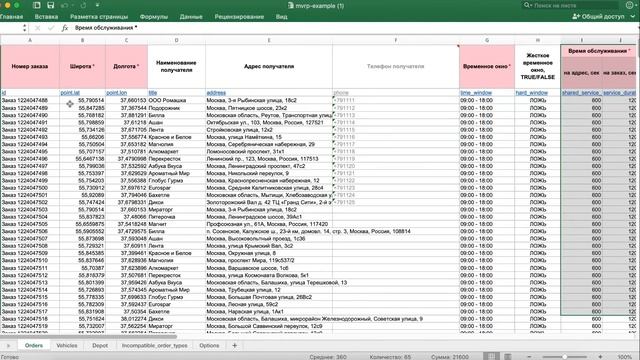Click the fx insert function icon
The image size is (640, 360).
[64, 28]
